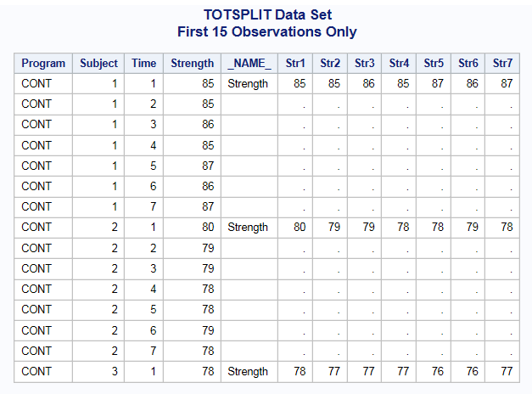Select the Str5 column header

point(434,63)
